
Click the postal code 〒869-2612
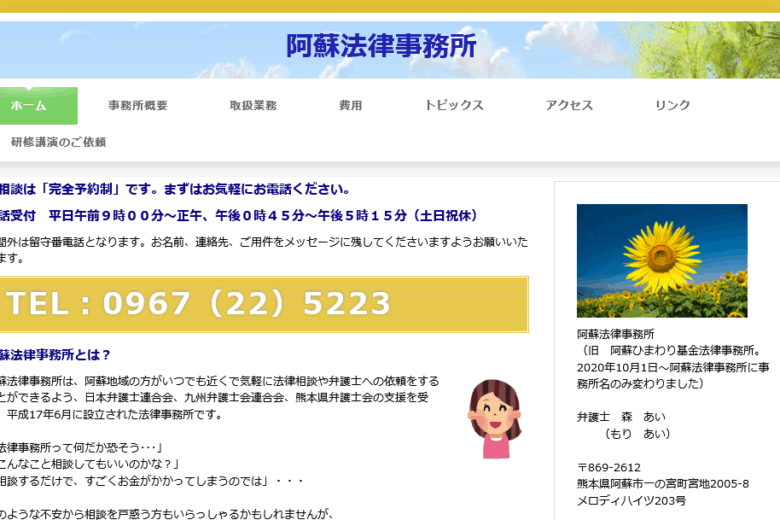[609, 467]
